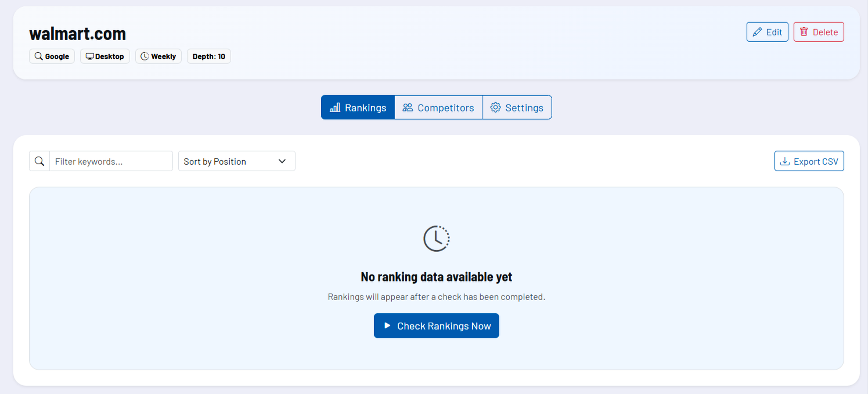Start Check Rankings Now

[436, 326]
